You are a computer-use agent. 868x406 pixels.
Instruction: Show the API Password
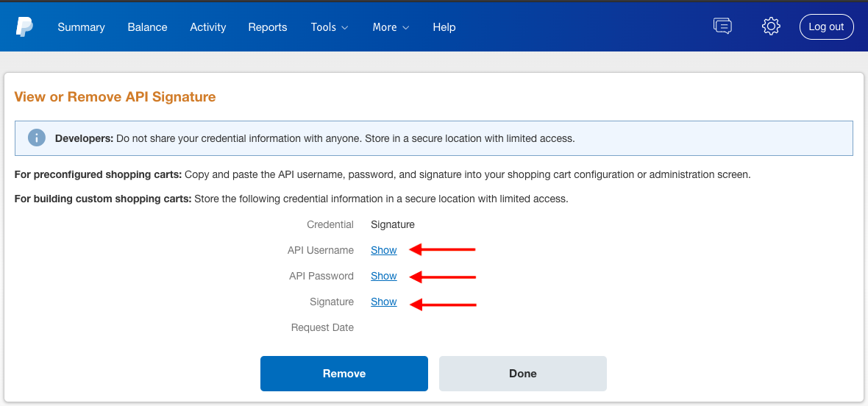pos(384,276)
